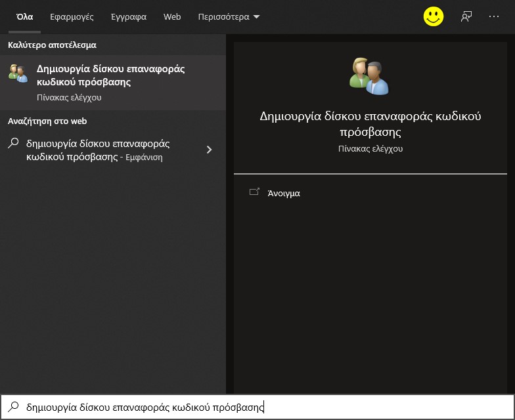This screenshot has width=515, height=420.
Task: Click the users icon in best result row
Action: tap(18, 73)
